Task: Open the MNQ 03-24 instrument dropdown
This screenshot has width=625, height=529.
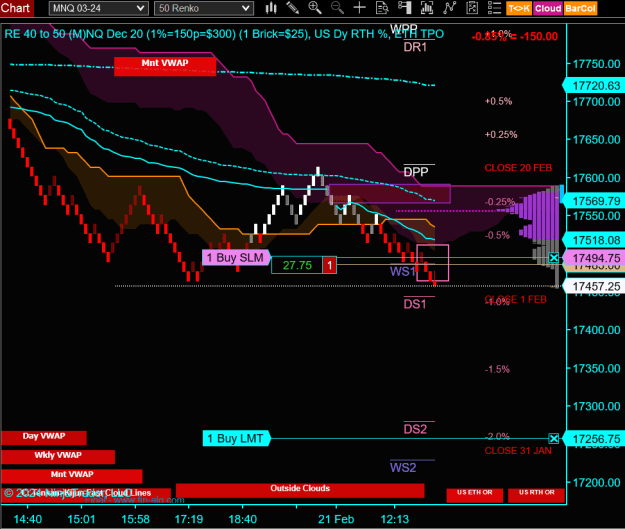Action: (98, 8)
